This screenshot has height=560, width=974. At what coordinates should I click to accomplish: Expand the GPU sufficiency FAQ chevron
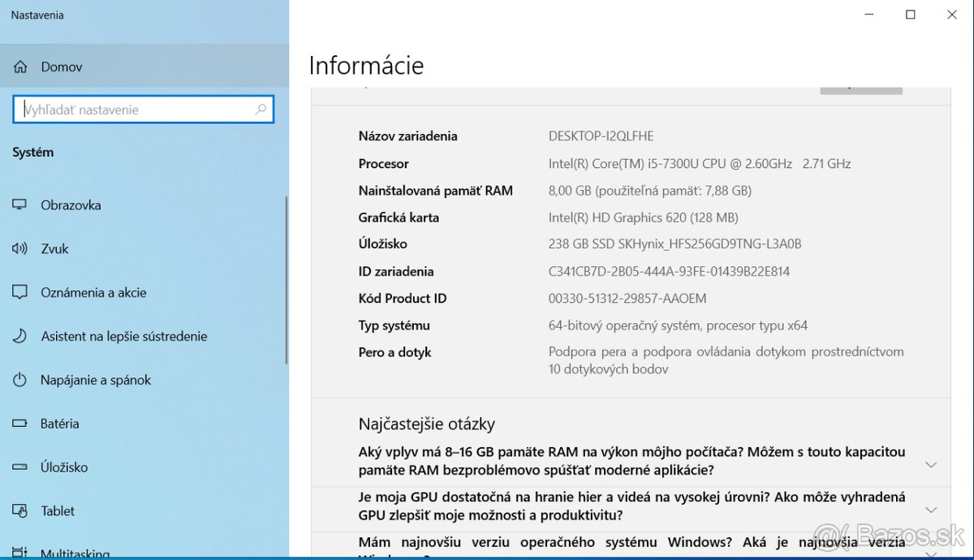[930, 509]
